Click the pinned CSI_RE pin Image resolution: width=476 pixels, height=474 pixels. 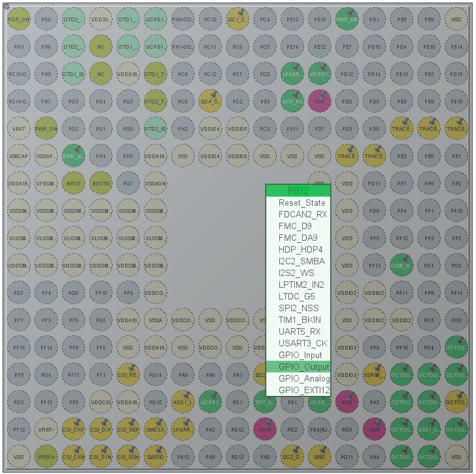pyautogui.click(x=128, y=375)
